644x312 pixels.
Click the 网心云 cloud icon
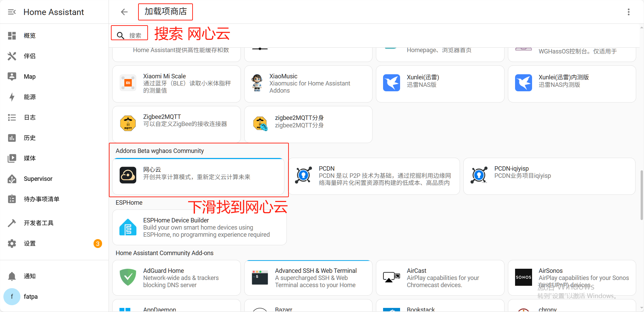coord(128,175)
